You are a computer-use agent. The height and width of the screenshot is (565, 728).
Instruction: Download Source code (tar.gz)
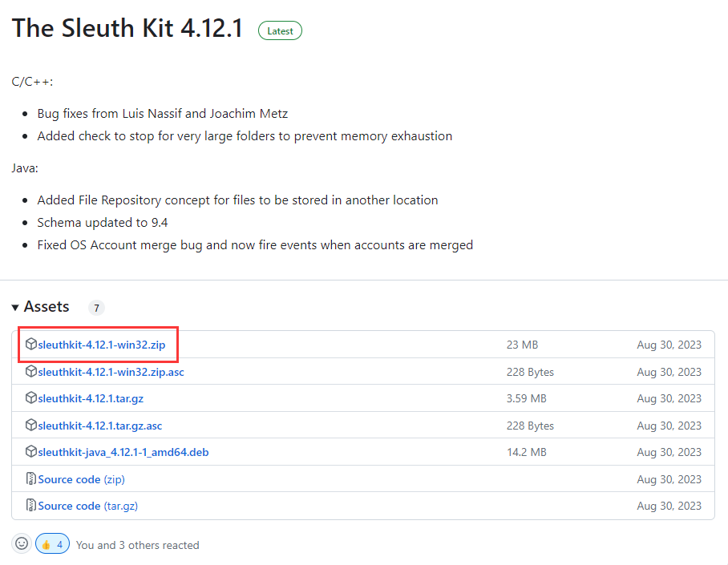[x=87, y=506]
